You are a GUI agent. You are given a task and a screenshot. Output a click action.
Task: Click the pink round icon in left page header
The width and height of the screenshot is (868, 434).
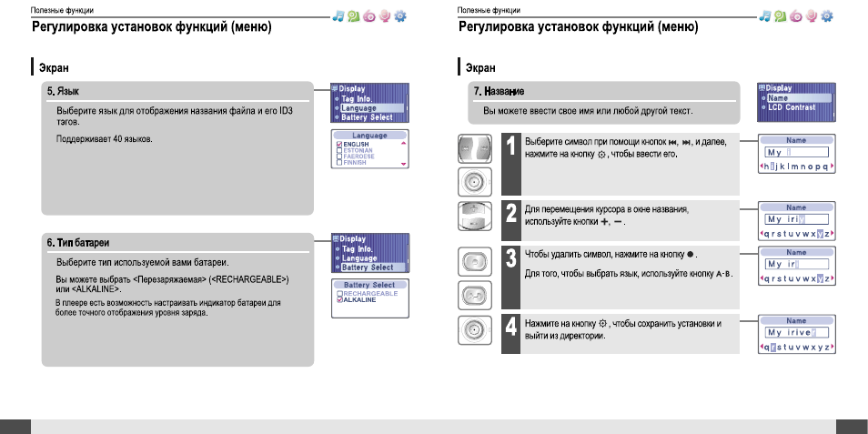tap(369, 16)
